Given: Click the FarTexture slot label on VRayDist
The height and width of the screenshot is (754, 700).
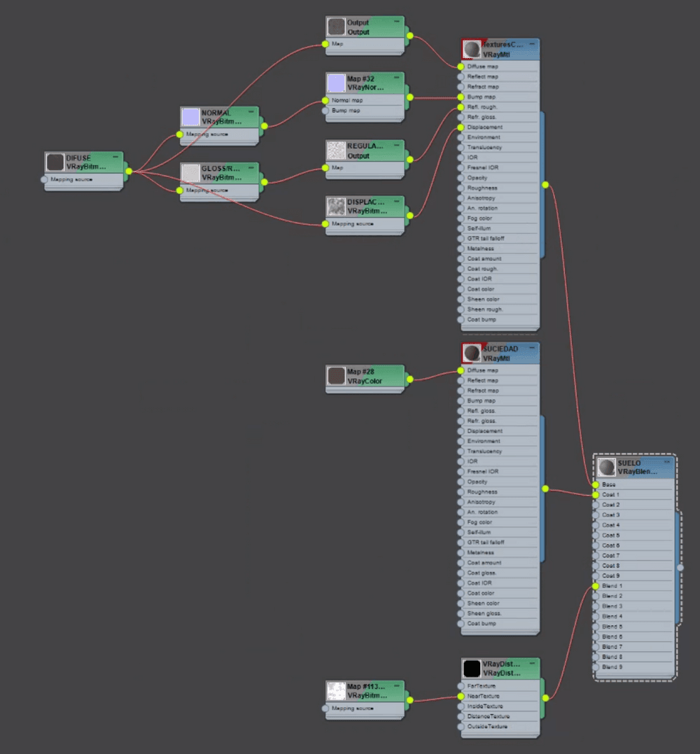Looking at the screenshot, I should pyautogui.click(x=482, y=686).
